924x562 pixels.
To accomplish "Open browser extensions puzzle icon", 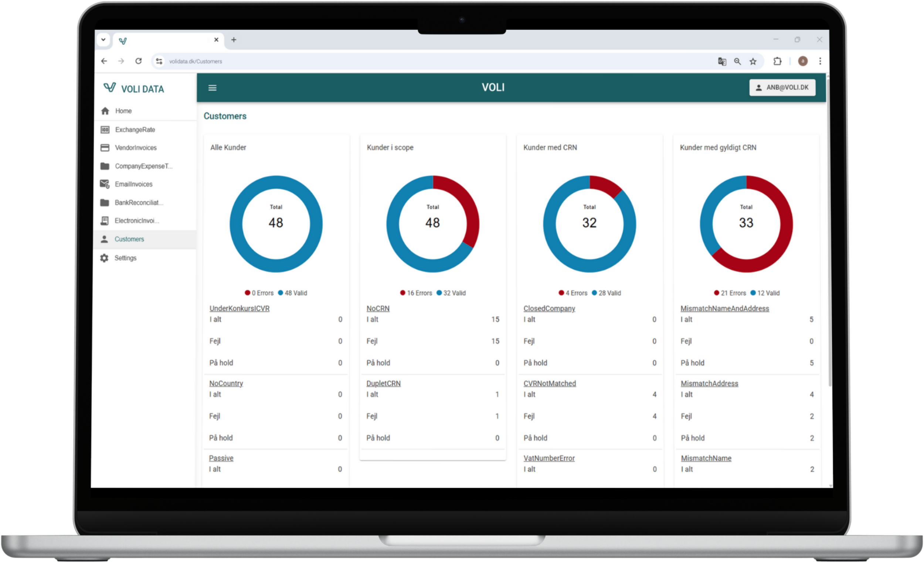I will point(777,61).
